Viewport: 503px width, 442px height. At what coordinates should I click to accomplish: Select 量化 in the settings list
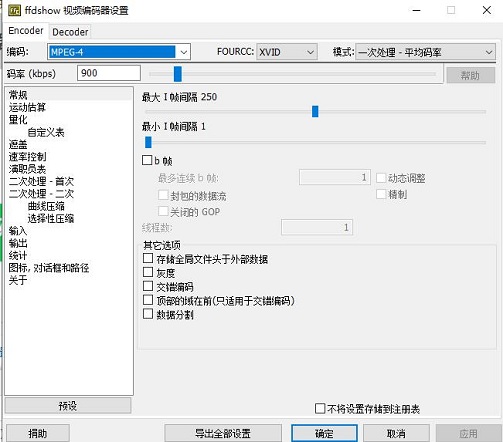point(18,120)
